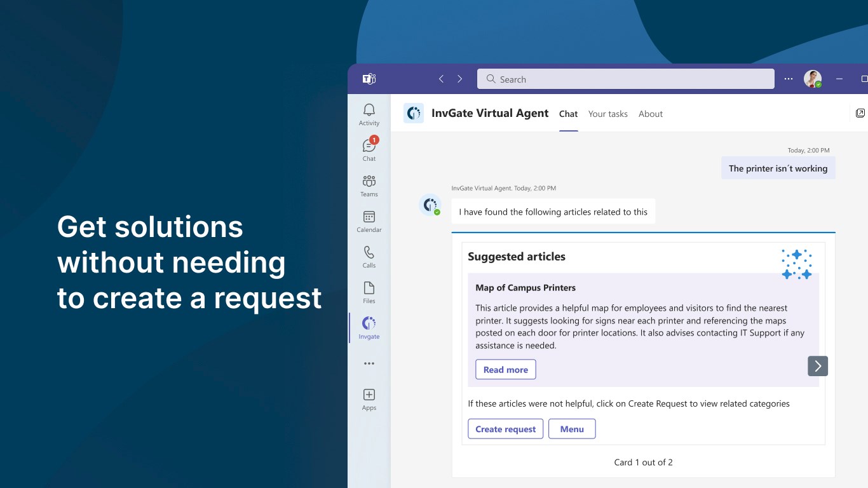Viewport: 868px width, 488px height.
Task: Pop out the chat window
Action: [860, 113]
